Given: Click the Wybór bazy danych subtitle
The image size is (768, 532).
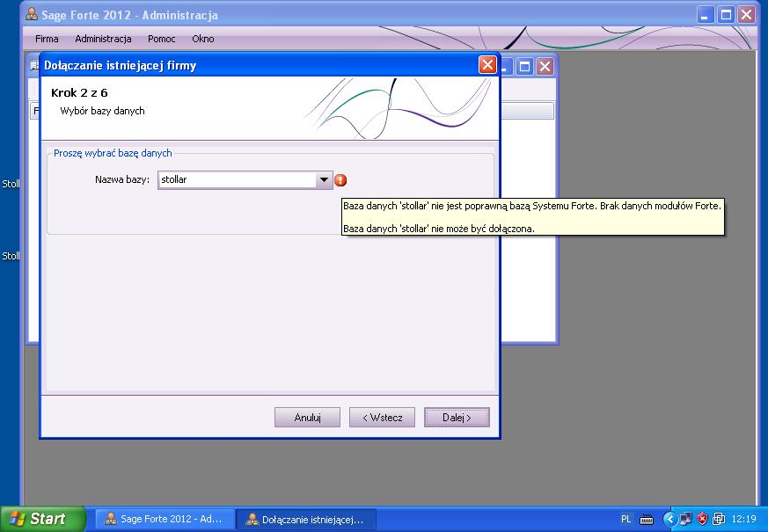Looking at the screenshot, I should point(102,111).
